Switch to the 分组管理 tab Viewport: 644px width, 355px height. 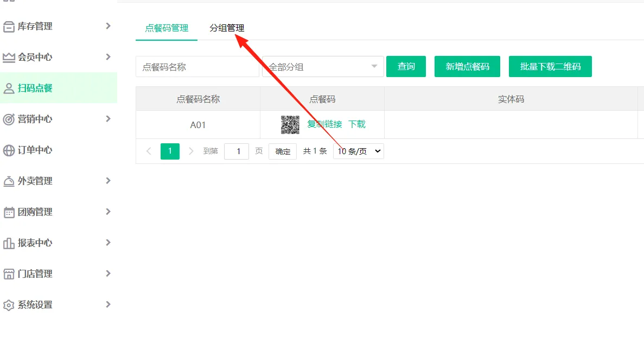tap(227, 28)
